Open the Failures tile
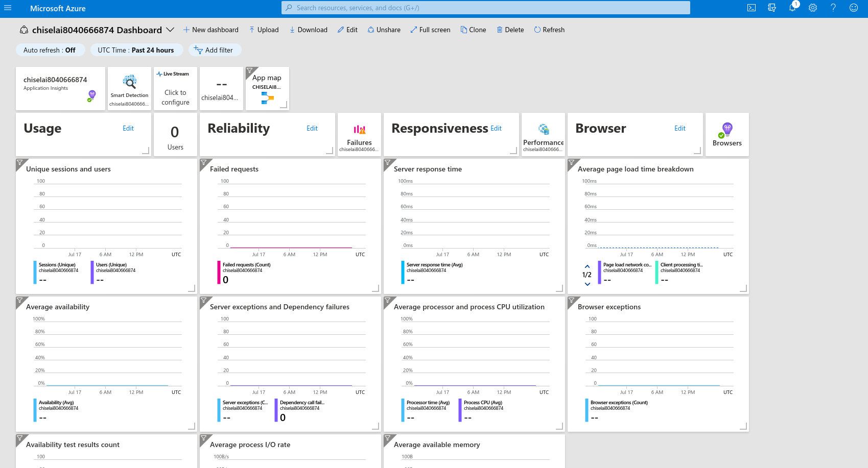Screen dimensions: 868x468 coord(359,135)
